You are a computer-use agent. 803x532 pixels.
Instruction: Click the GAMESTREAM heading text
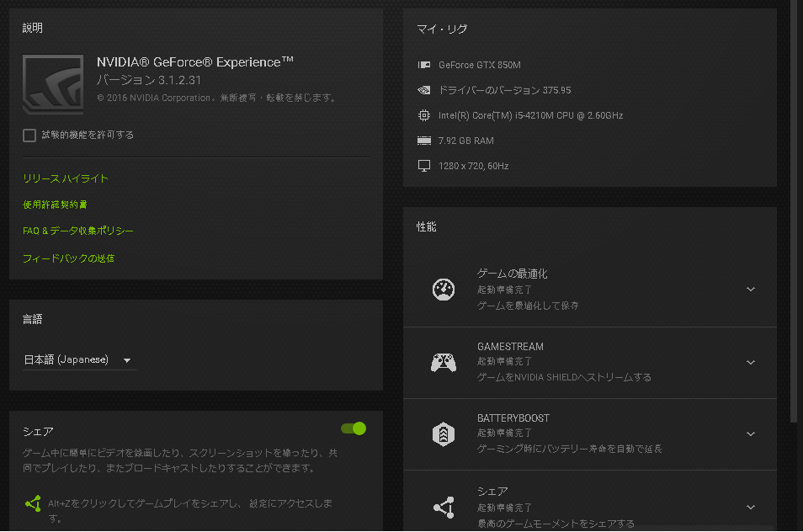[x=510, y=347]
